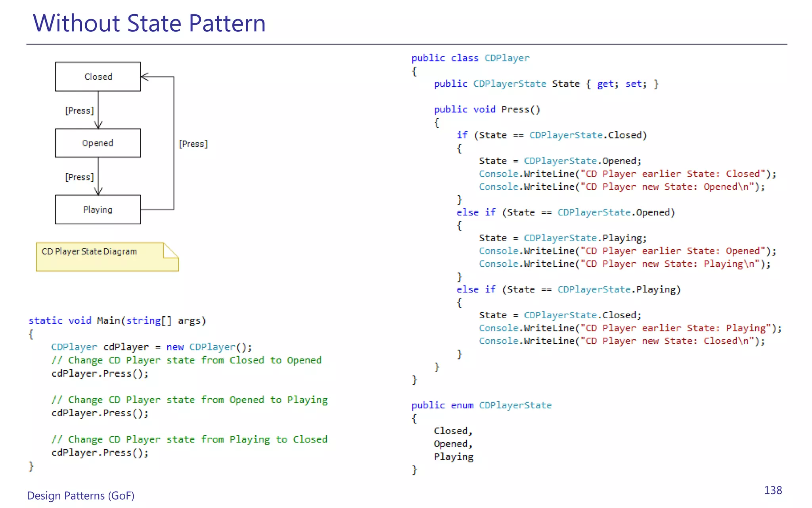Screen dimensions: 812x508
Task: Click the public void Press() method line
Action: (486, 110)
